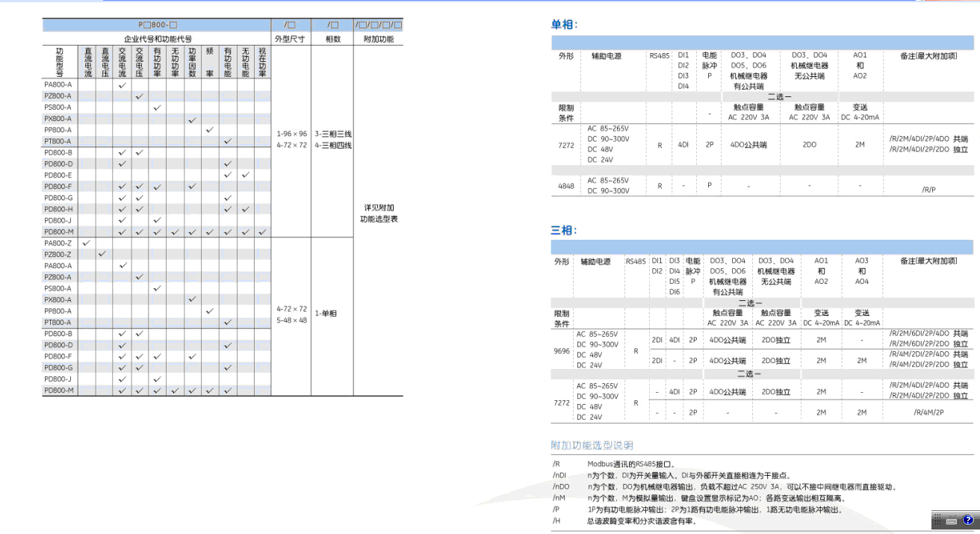Select the 三相: section heading

tap(565, 230)
